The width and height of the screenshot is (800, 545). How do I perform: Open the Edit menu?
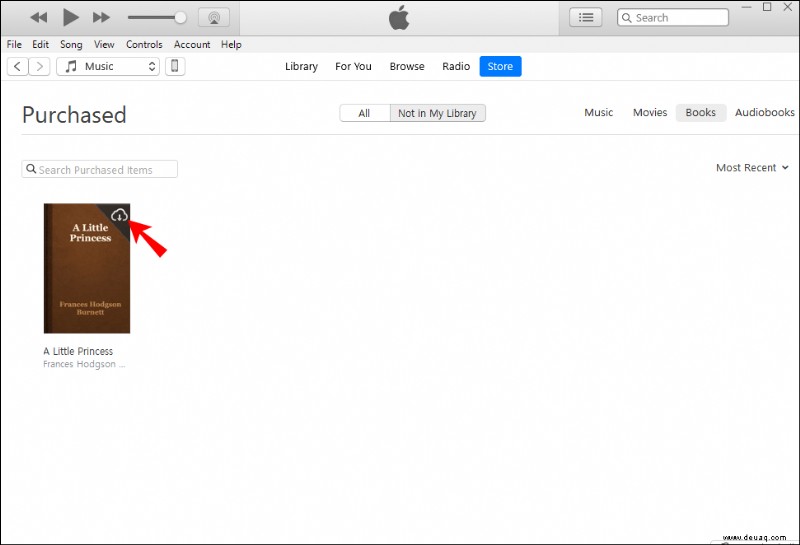coord(40,44)
